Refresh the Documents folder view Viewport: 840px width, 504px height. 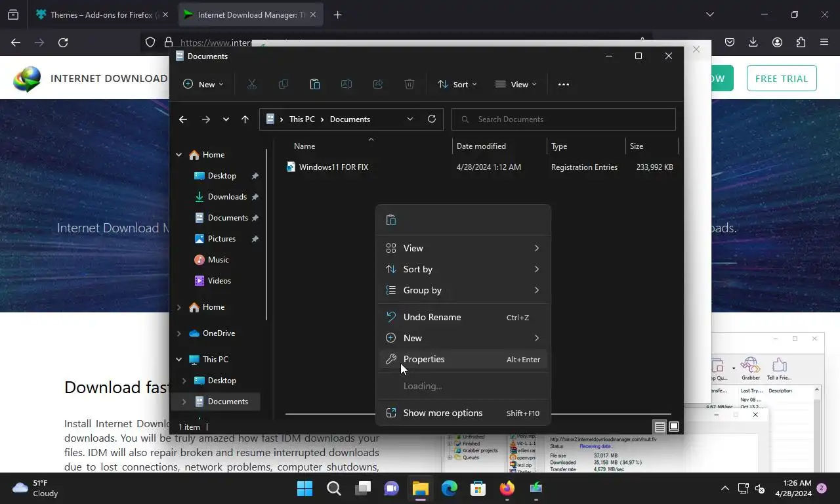(x=431, y=119)
